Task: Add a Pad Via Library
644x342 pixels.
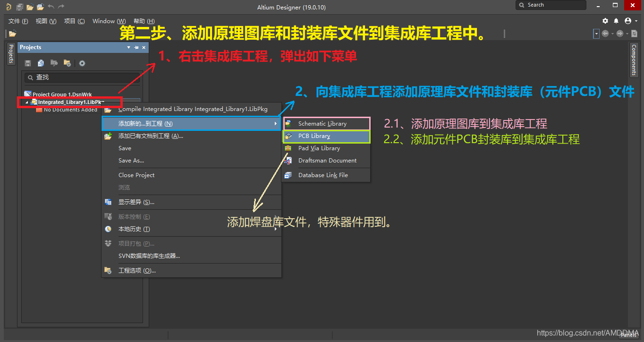Action: 319,148
